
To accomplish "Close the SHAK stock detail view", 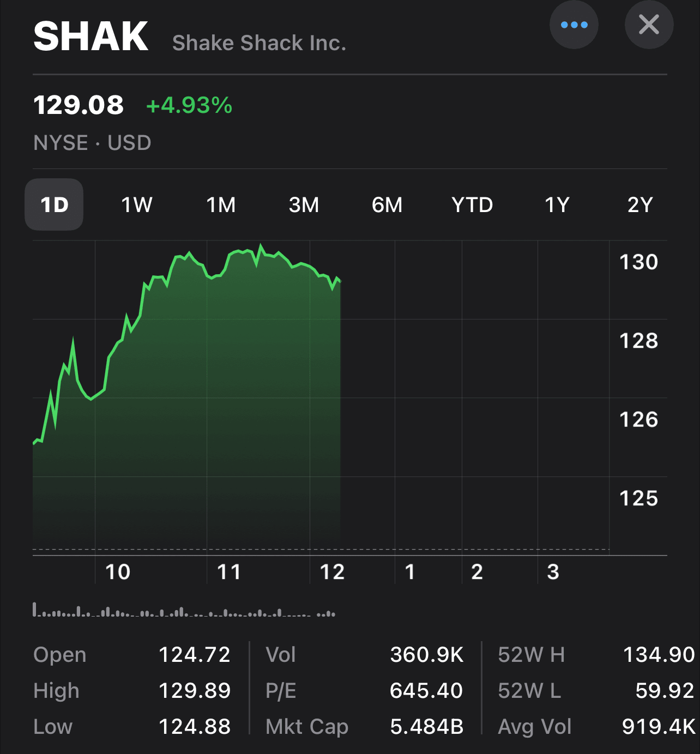I will [649, 25].
